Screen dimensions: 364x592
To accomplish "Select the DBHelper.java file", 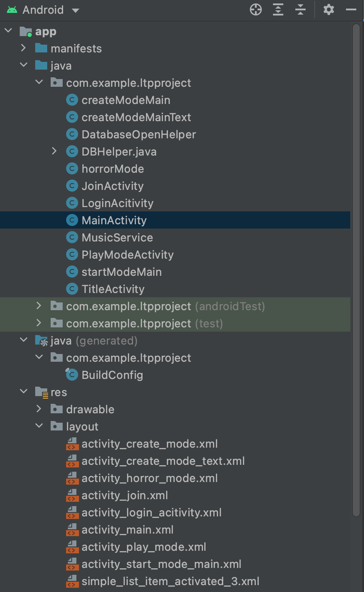I will point(119,152).
